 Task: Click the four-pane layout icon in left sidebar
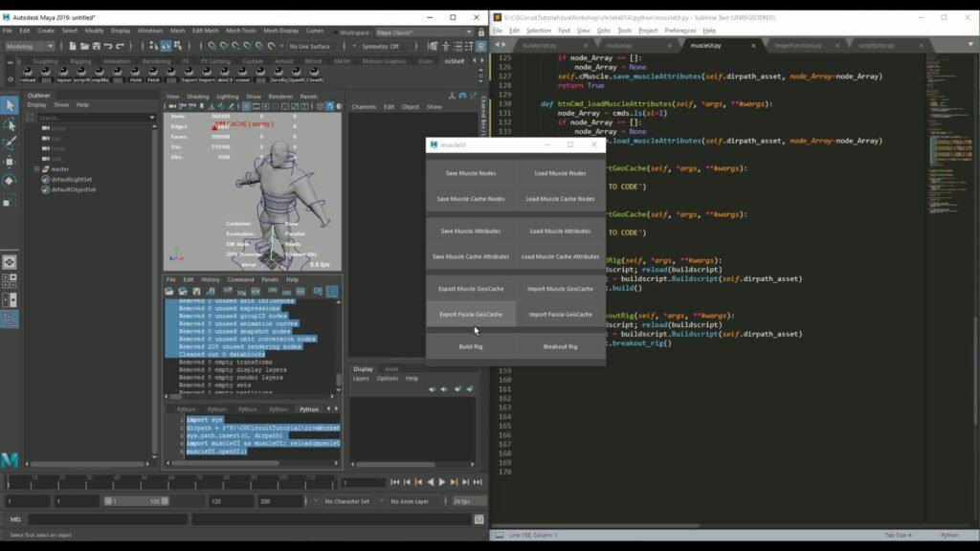(10, 281)
